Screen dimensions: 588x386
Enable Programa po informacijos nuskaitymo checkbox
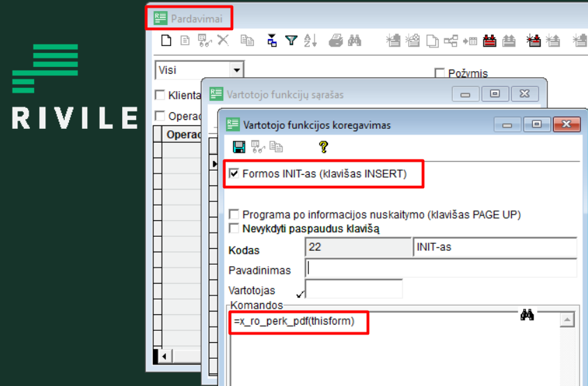point(234,215)
